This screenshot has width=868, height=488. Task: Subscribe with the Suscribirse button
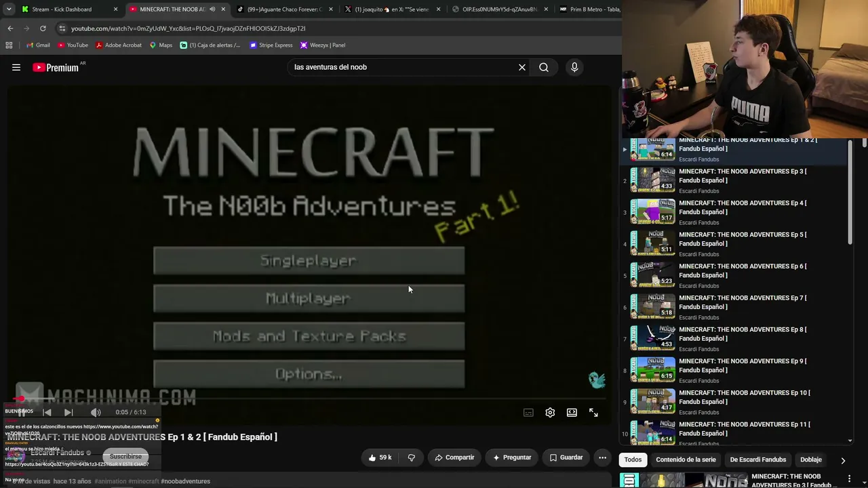click(125, 456)
